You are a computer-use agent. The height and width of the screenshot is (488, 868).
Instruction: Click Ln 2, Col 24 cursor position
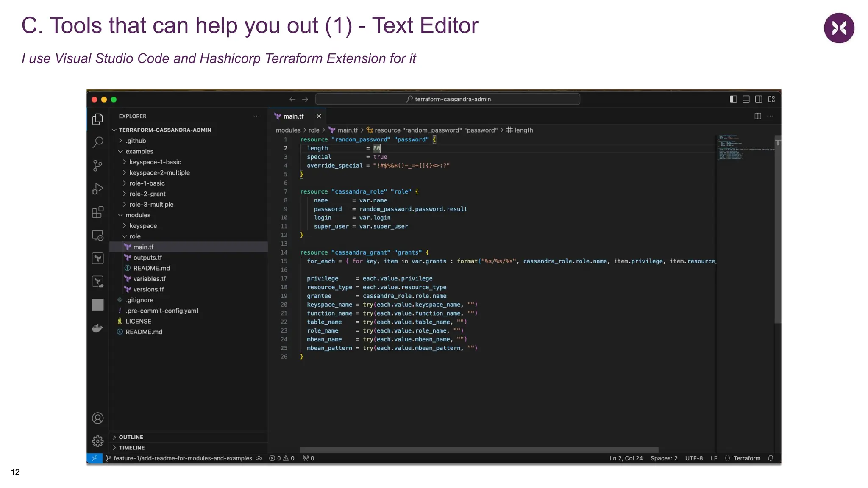[626, 458]
